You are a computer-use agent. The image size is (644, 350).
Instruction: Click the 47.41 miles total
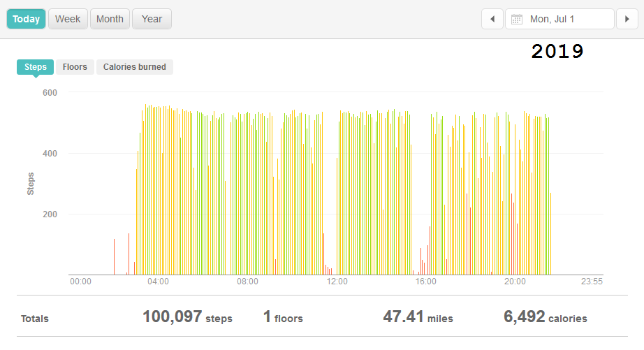(418, 317)
